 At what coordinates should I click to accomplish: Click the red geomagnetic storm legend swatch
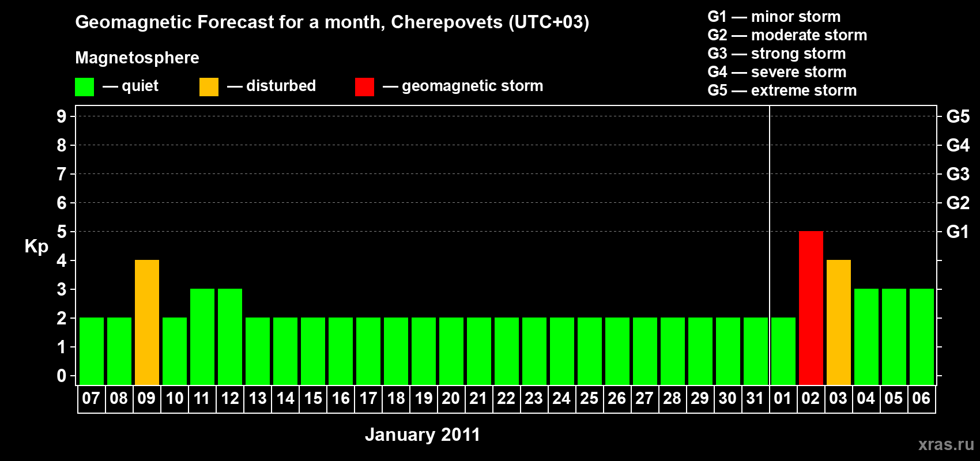pyautogui.click(x=364, y=87)
